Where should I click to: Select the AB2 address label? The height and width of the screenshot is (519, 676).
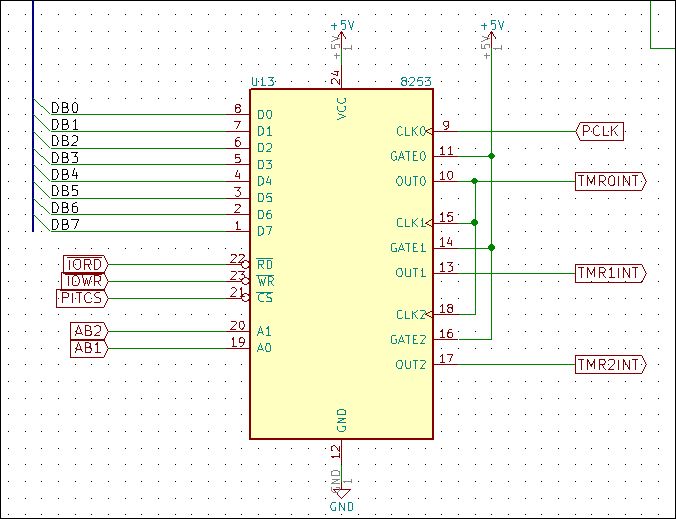coord(89,331)
